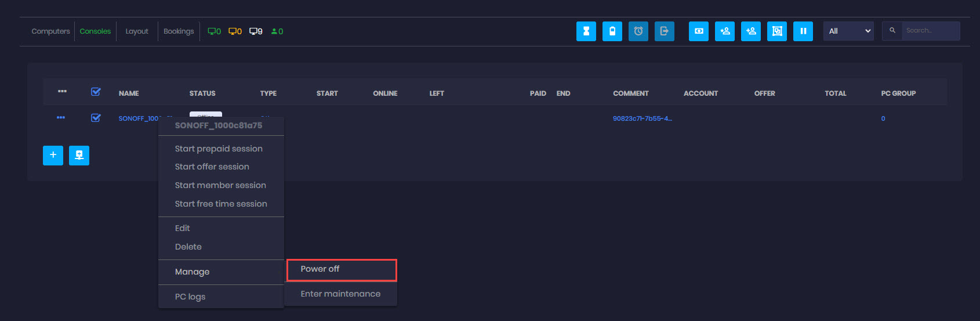This screenshot has width=980, height=321.
Task: Click the logout arrow icon button
Action: pyautogui.click(x=664, y=31)
